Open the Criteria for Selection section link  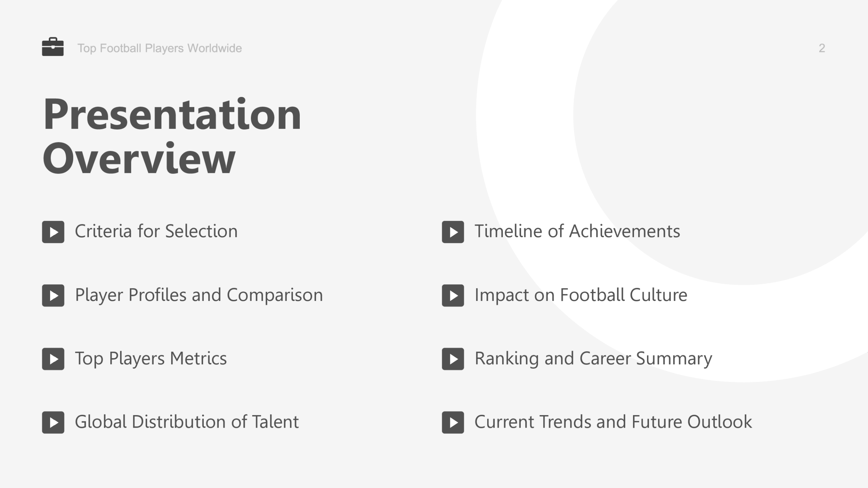pyautogui.click(x=156, y=231)
